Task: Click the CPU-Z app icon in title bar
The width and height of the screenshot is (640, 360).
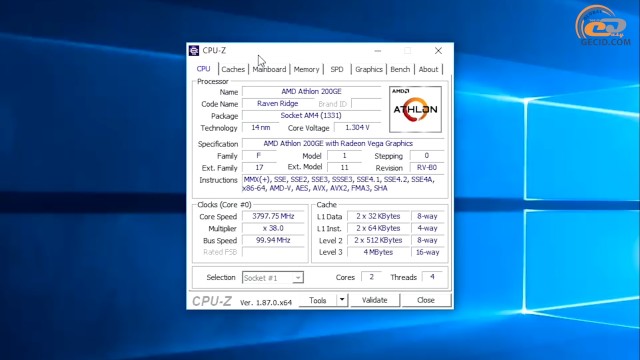Action: tap(194, 51)
